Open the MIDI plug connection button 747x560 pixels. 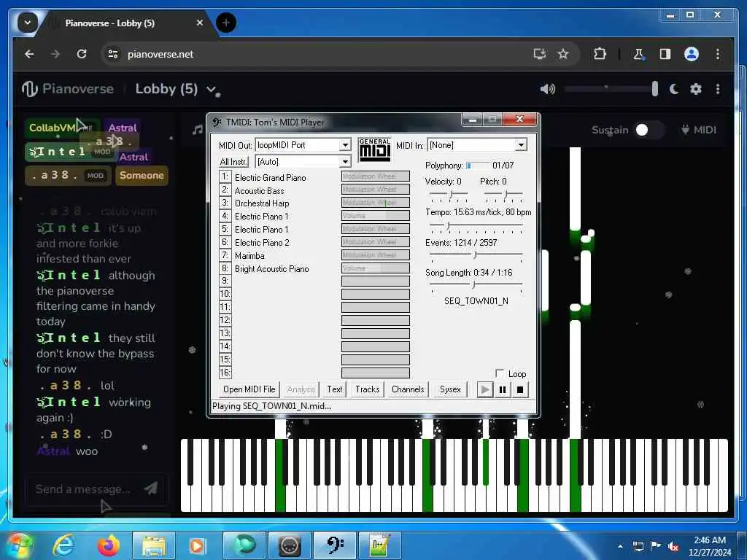pyautogui.click(x=698, y=130)
